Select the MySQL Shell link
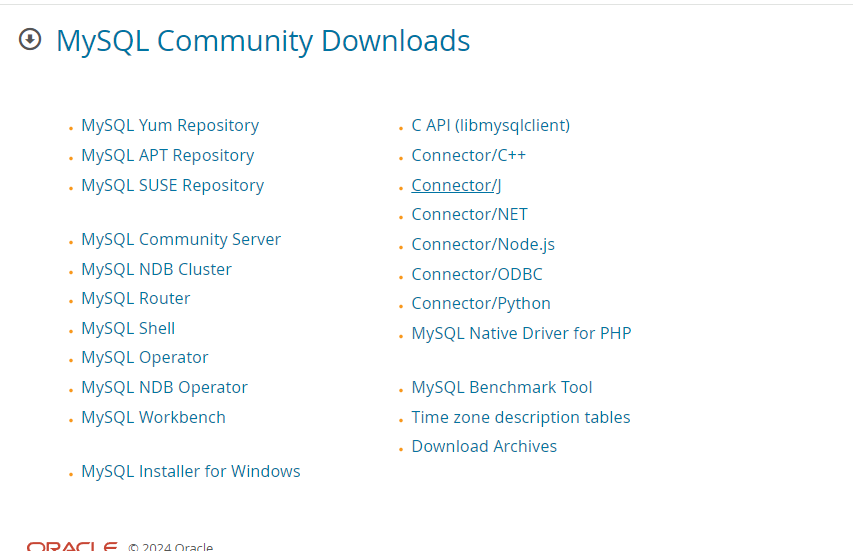The image size is (853, 551). (128, 329)
